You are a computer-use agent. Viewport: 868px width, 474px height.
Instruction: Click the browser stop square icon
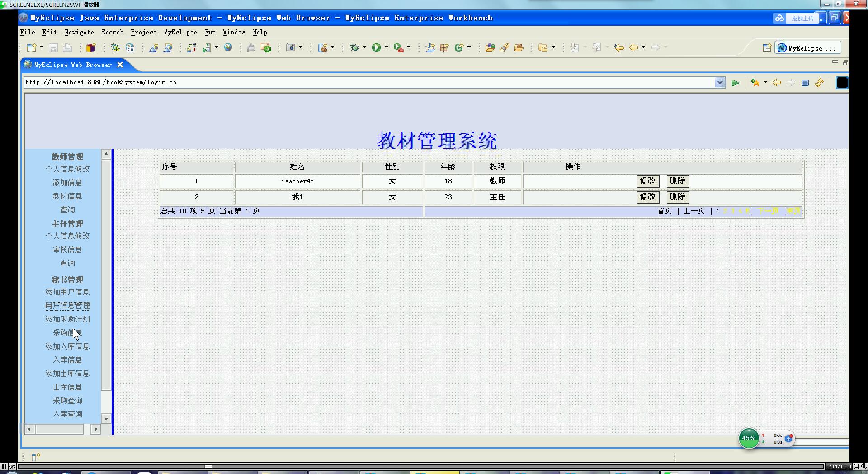tap(805, 83)
